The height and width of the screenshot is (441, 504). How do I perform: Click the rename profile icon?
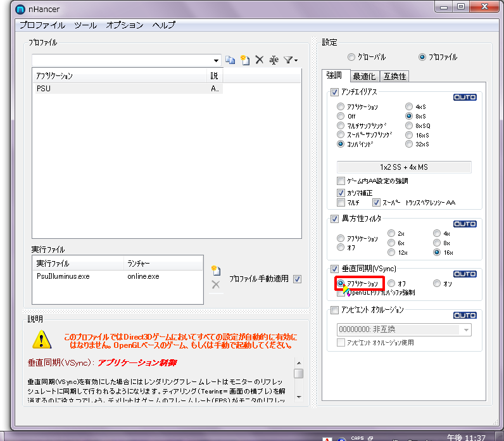pyautogui.click(x=274, y=60)
